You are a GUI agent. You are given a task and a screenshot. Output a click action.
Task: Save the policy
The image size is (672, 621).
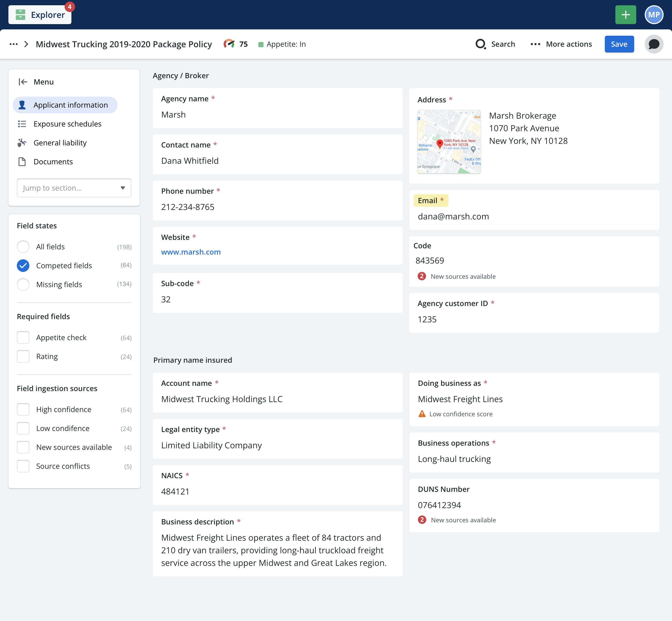619,44
